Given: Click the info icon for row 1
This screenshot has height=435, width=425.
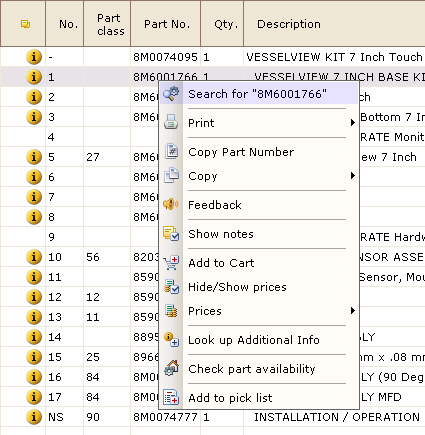Looking at the screenshot, I should click(34, 77).
